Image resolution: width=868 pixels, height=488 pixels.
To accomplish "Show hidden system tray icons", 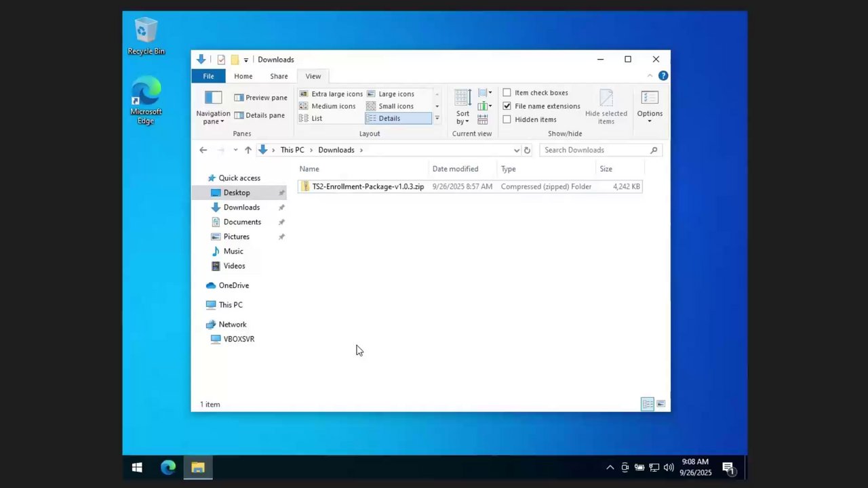I will coord(610,467).
